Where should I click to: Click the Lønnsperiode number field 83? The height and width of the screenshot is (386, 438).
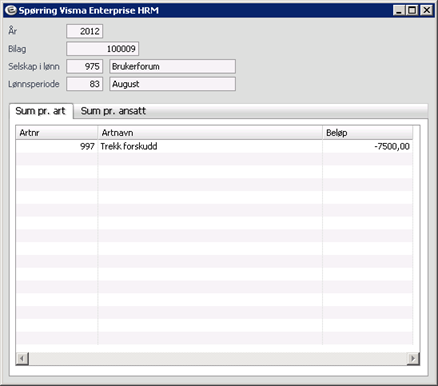pyautogui.click(x=85, y=84)
